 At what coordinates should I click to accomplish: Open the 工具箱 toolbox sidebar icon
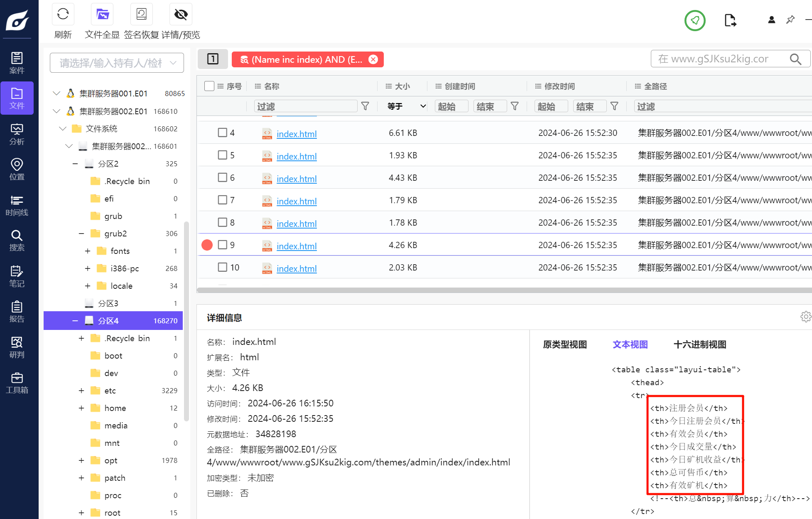[17, 383]
